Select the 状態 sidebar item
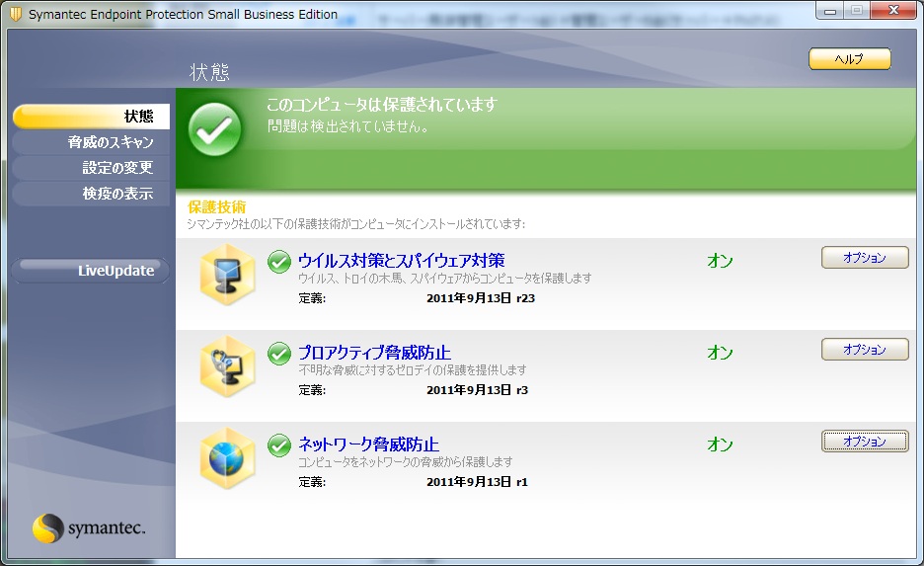The height and width of the screenshot is (566, 924). point(92,117)
